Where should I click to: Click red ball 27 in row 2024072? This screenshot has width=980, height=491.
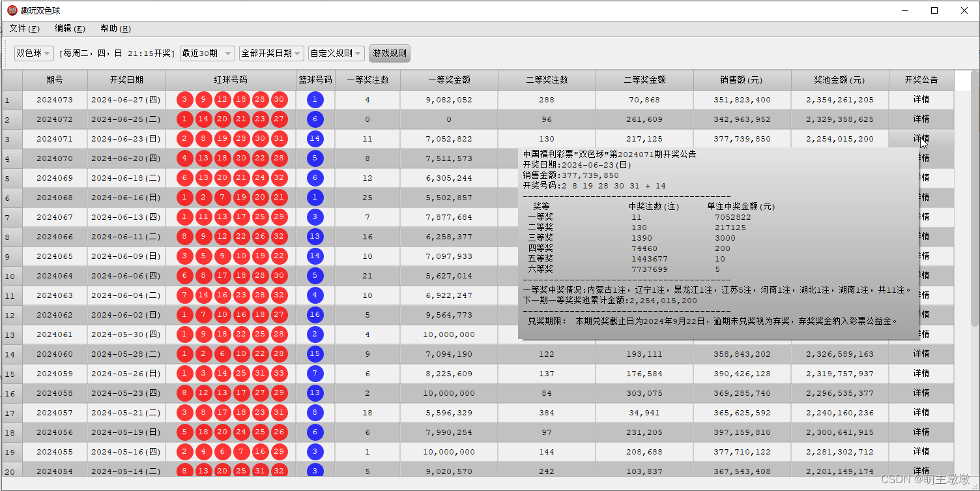tap(279, 119)
